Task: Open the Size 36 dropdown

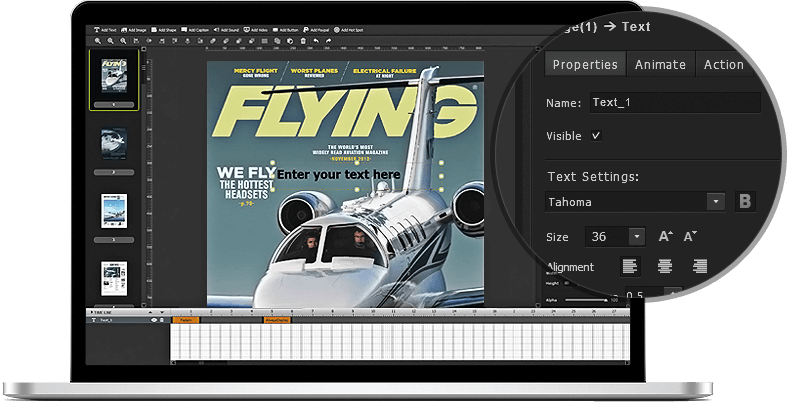Action: coord(636,236)
